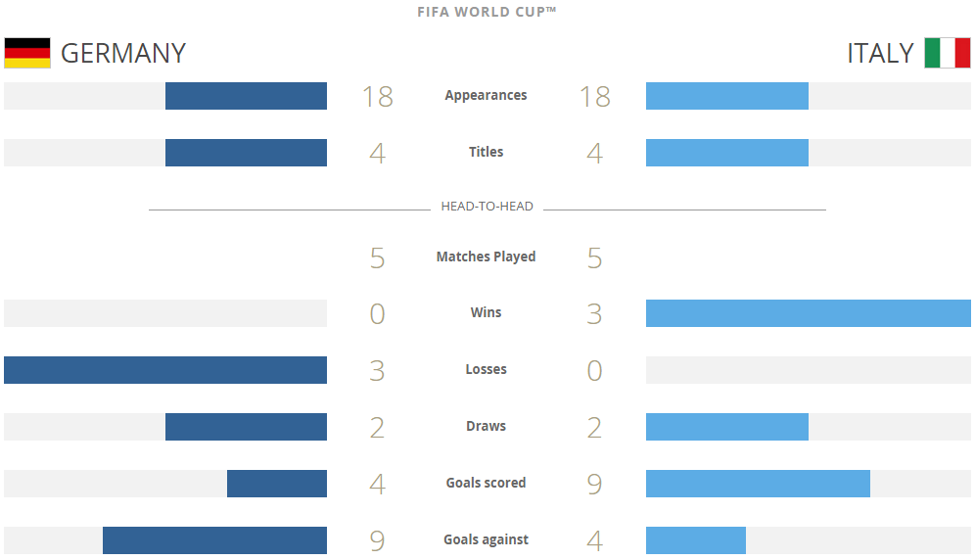Click the Draws stat label

pyautogui.click(x=486, y=426)
